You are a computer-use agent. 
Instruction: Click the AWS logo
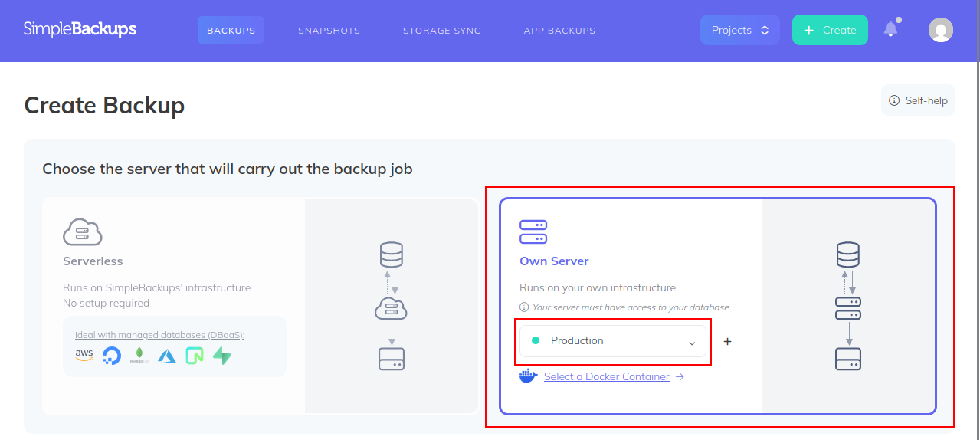point(84,355)
